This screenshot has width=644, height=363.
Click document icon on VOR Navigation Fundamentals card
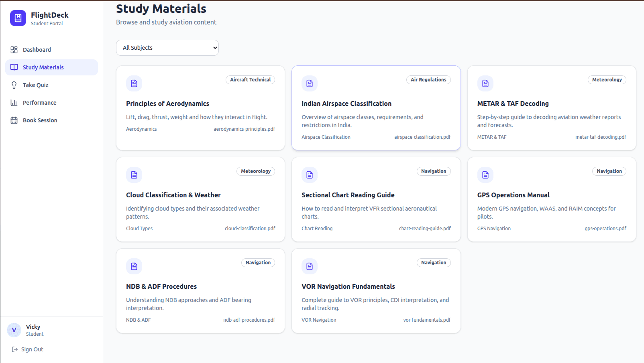310,266
